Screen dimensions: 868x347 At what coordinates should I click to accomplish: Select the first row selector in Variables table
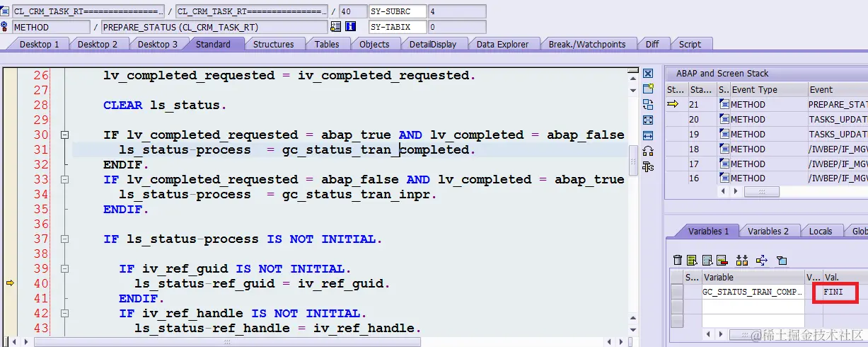tap(677, 292)
